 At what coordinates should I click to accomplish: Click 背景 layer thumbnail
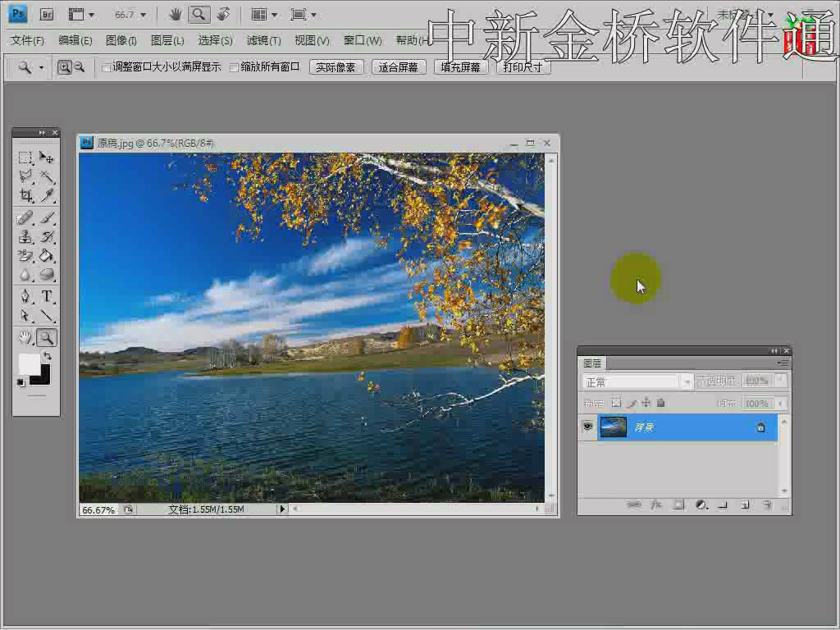(x=613, y=427)
